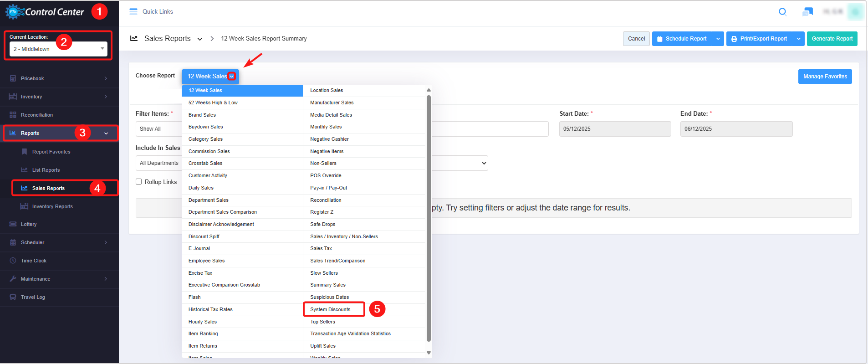The image size is (868, 364).
Task: Expand the Print/Export Report dropdown arrow
Action: (799, 39)
